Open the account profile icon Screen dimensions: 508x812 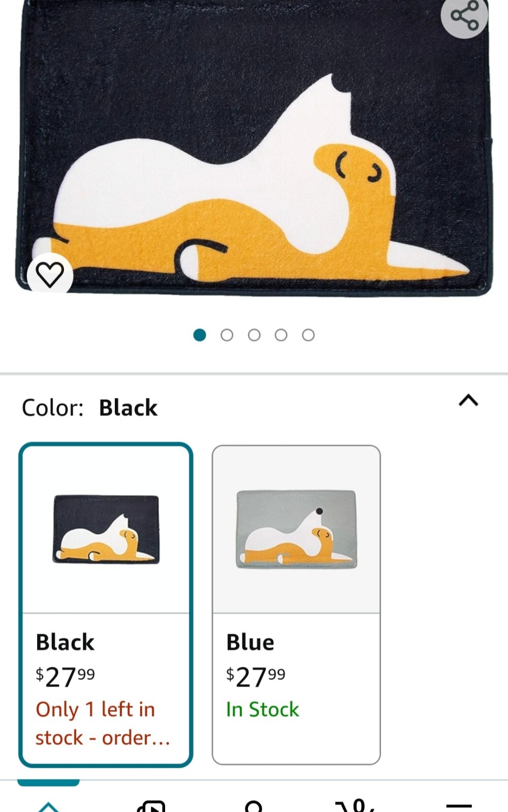pyautogui.click(x=253, y=806)
